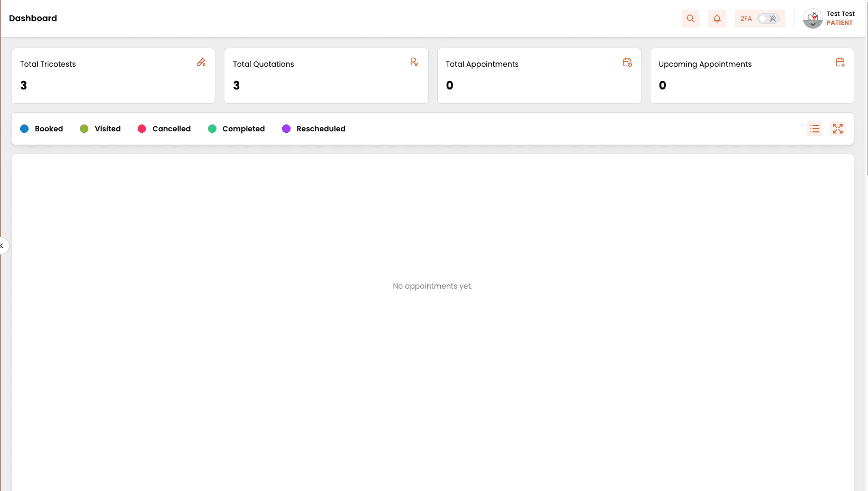This screenshot has height=491, width=868.
Task: Switch to list view of appointments
Action: coord(815,129)
